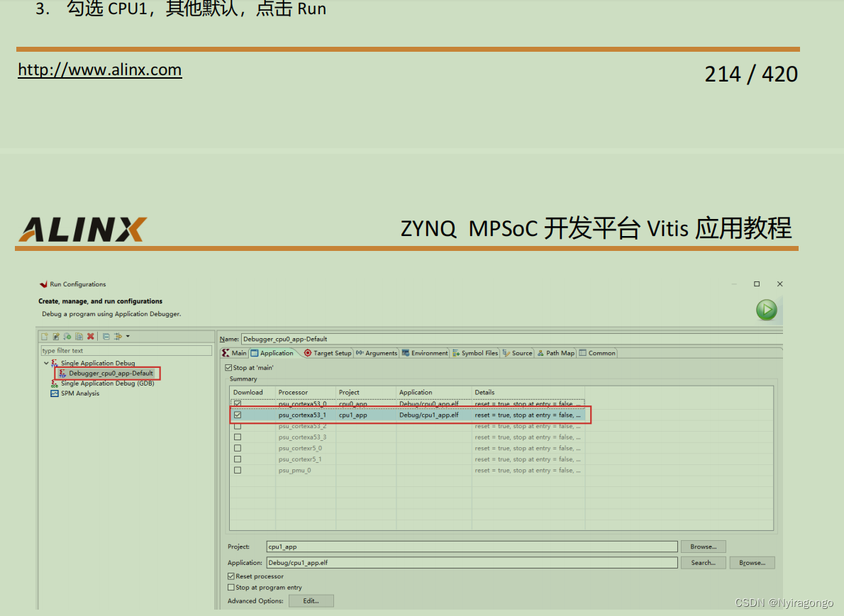Click the Download column header
The height and width of the screenshot is (616, 844).
pos(252,392)
